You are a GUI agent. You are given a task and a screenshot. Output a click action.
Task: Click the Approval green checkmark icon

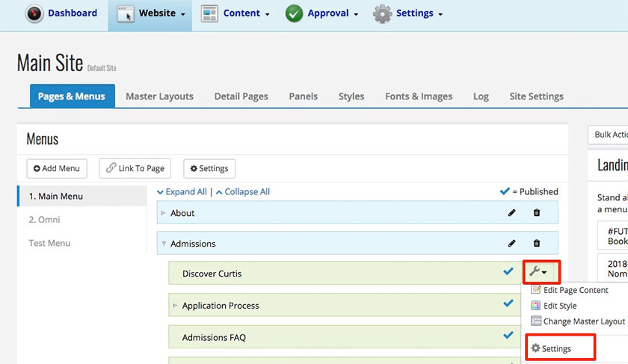(294, 13)
